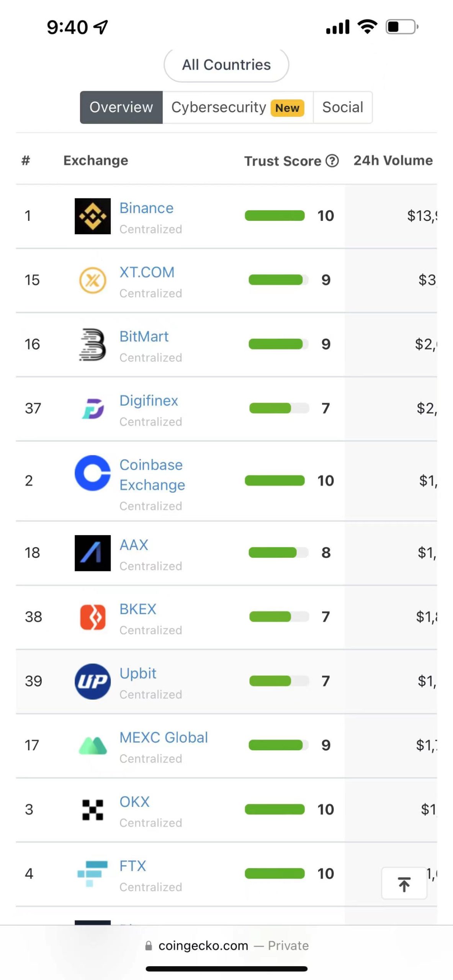453x980 pixels.
Task: Switch to the Cybersecurity tab
Action: (x=237, y=108)
